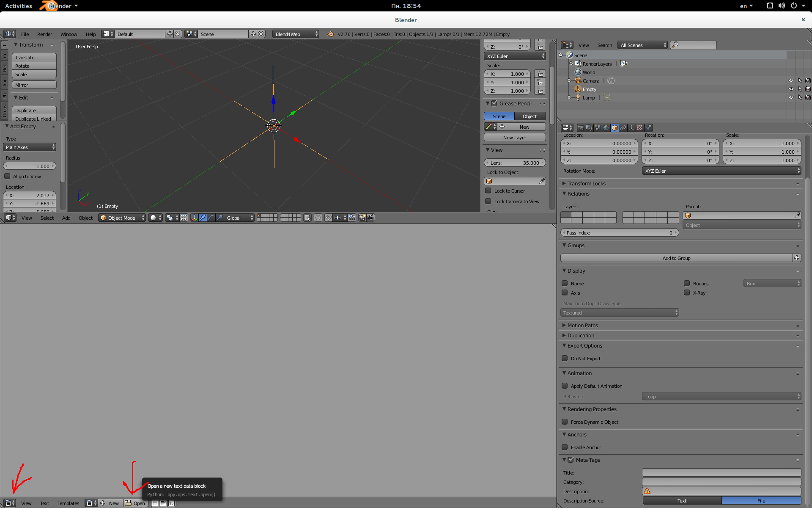Click the Lens value slider field
The width and height of the screenshot is (812, 508).
point(514,163)
